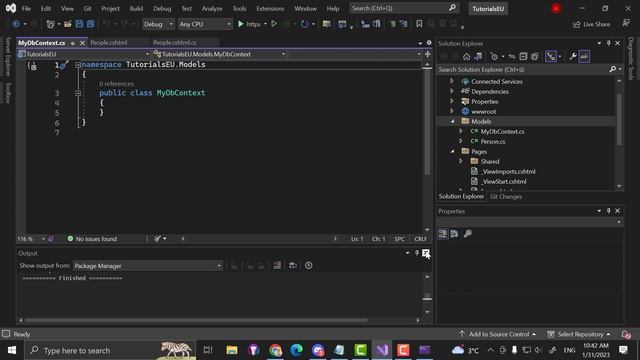Click the bookmark icon in toolbar
640x360 pixels.
tap(419, 24)
